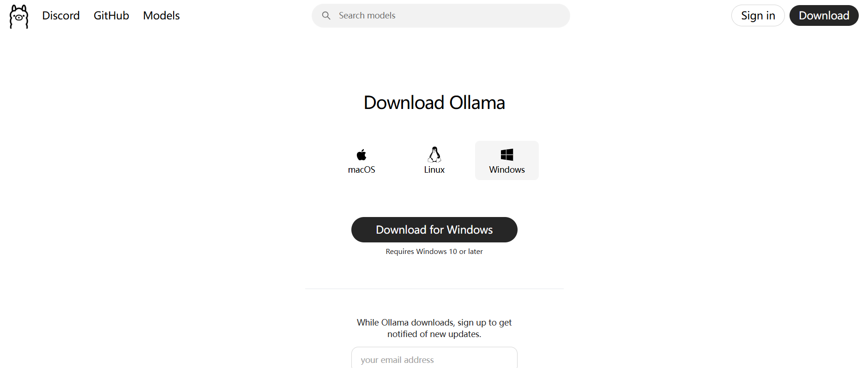868x368 pixels.
Task: Click the email address input field
Action: click(x=434, y=358)
